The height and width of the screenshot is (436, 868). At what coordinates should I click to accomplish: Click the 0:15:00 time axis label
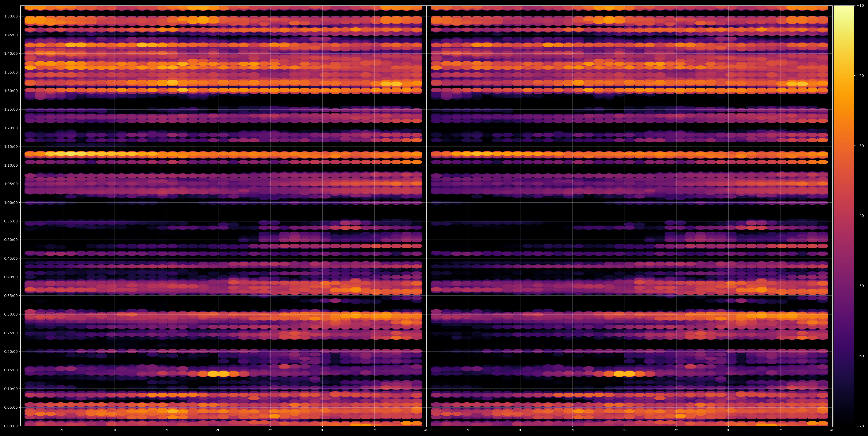(11, 370)
